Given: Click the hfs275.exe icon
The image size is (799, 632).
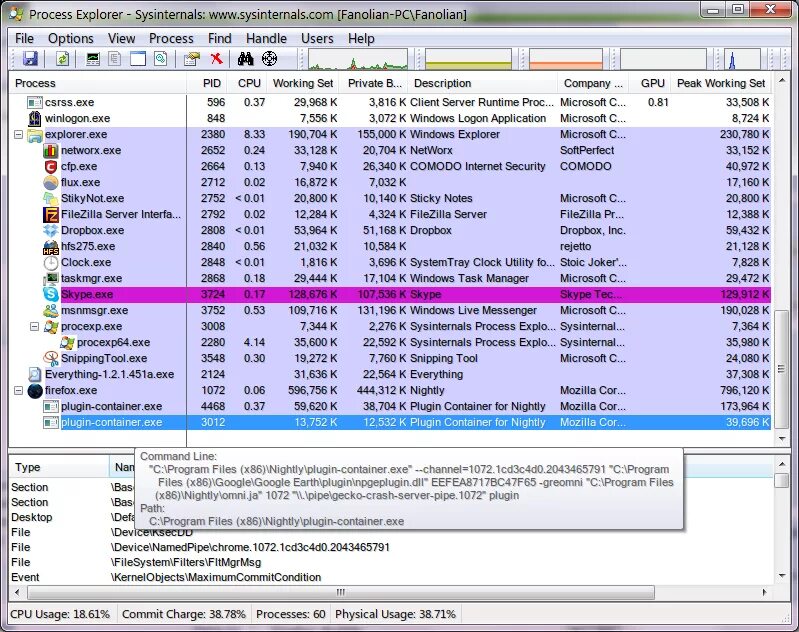Looking at the screenshot, I should 50,246.
